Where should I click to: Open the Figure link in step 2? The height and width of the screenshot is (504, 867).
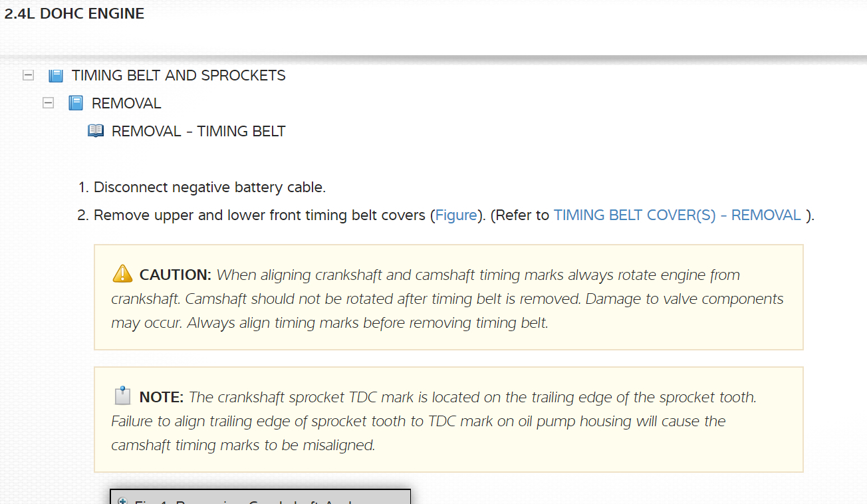pyautogui.click(x=456, y=215)
